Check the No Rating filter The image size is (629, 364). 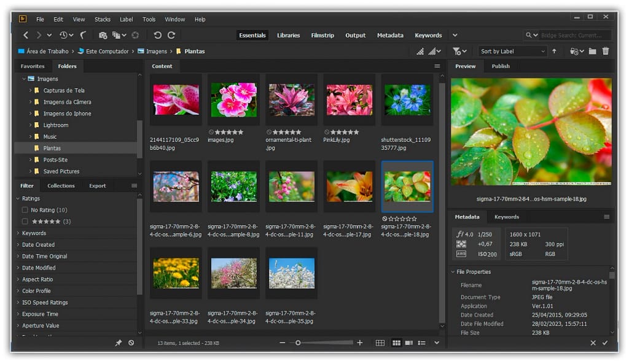tap(25, 210)
